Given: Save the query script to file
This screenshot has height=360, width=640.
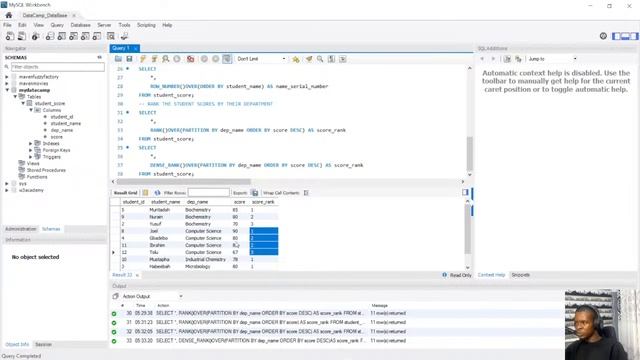Looking at the screenshot, I should (x=129, y=59).
